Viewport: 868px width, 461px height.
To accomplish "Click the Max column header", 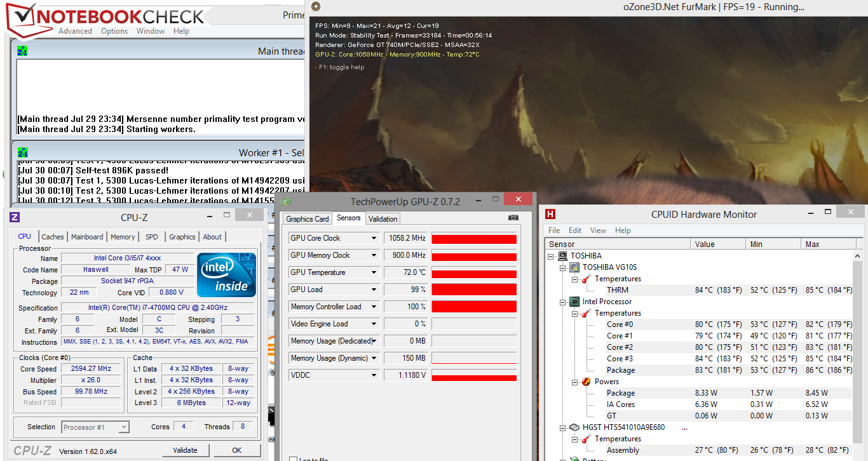I will pos(828,244).
